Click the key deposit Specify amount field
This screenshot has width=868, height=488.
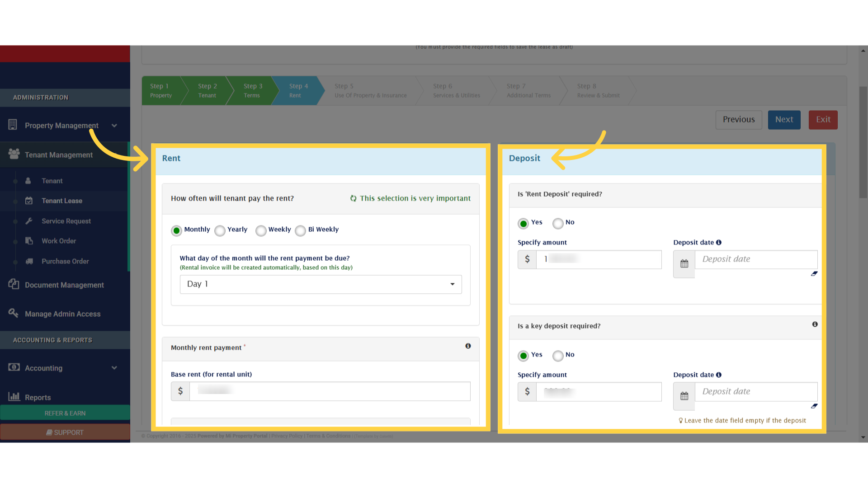pos(599,392)
